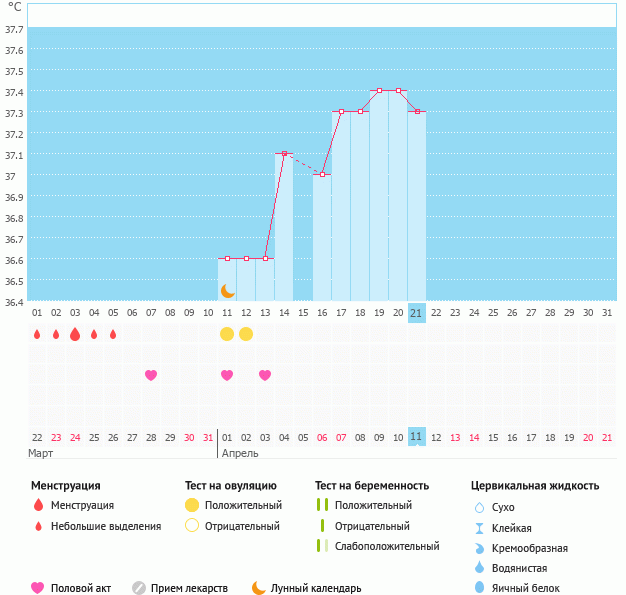Click the grey pill icon for Прием лекарств
This screenshot has height=595, width=626.
[x=139, y=588]
